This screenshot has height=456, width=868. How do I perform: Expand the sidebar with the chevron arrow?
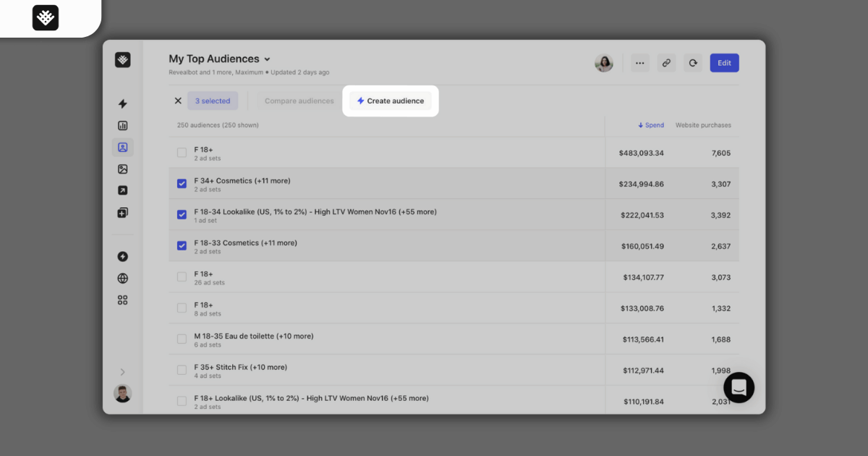pos(123,372)
